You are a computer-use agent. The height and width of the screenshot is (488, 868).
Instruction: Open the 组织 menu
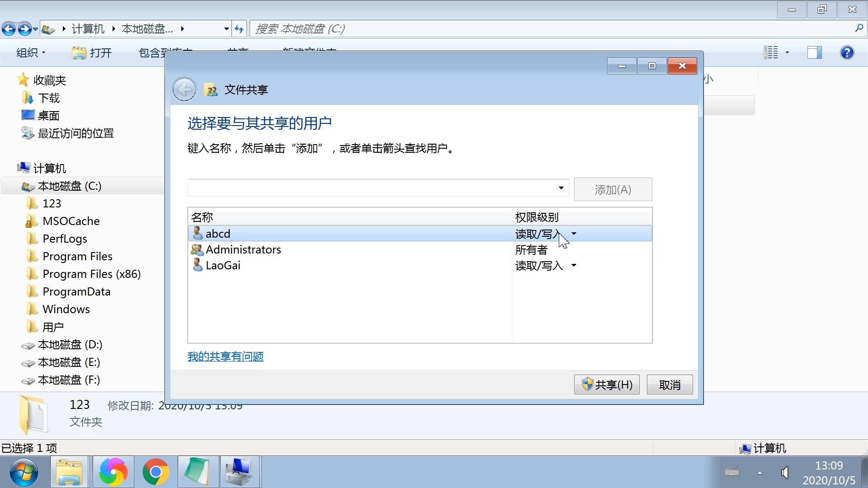pyautogui.click(x=30, y=52)
